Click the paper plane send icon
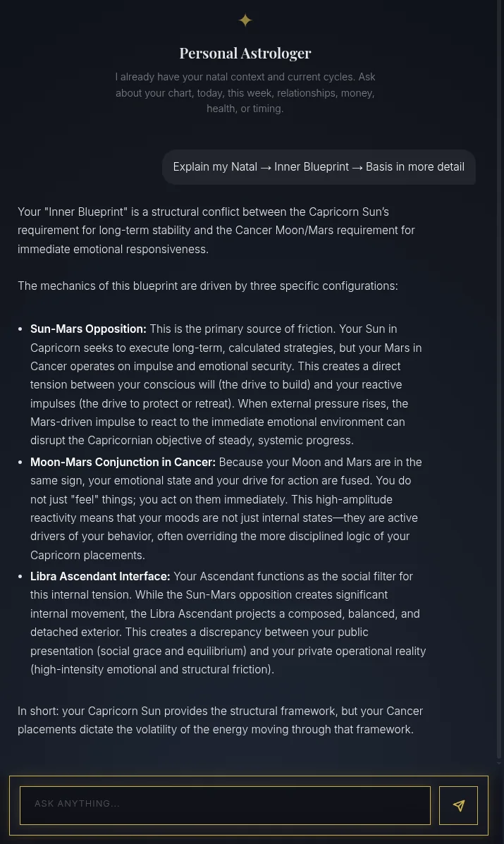 tap(458, 805)
